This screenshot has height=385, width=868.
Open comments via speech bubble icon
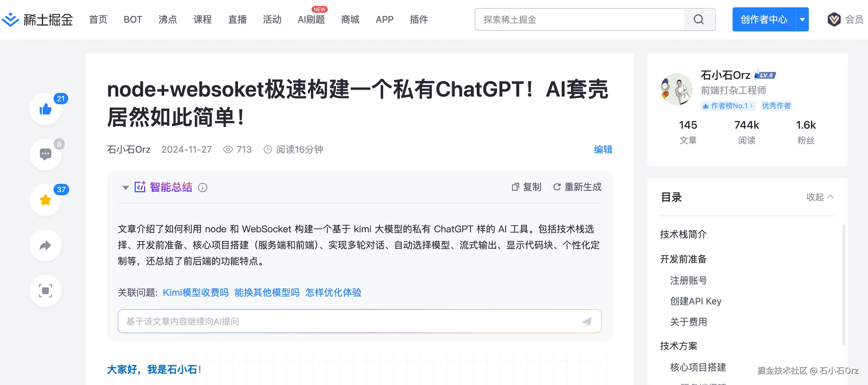click(45, 154)
